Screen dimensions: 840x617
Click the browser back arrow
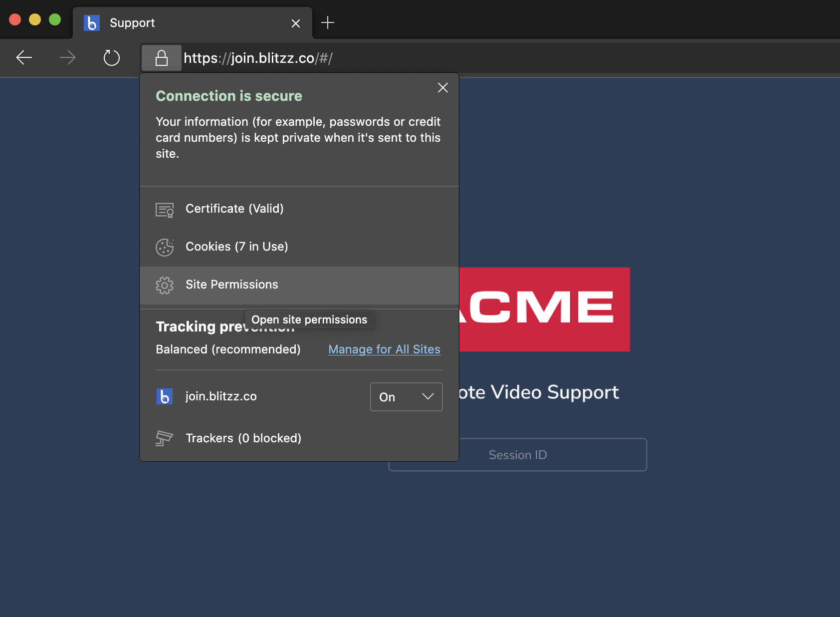tap(24, 58)
